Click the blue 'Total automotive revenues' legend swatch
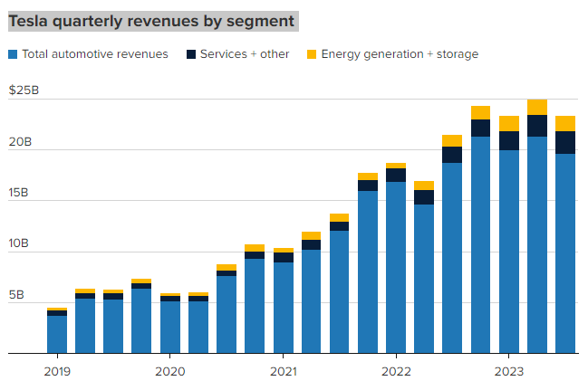This screenshot has width=588, height=381. click(x=13, y=54)
